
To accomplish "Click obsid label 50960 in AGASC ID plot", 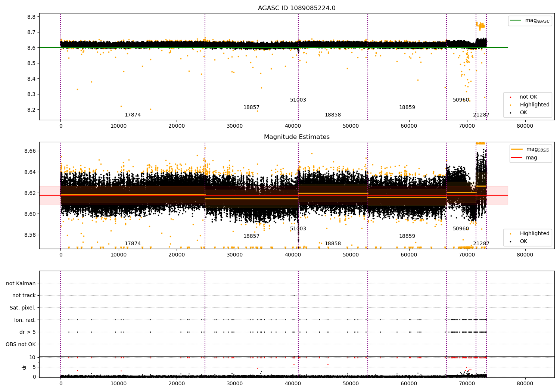I will [x=461, y=100].
